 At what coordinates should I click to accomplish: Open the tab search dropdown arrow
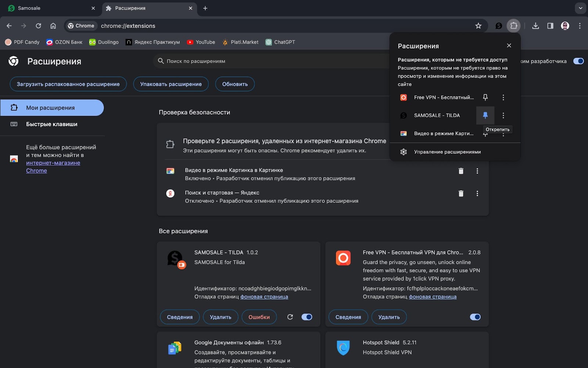pos(580,8)
